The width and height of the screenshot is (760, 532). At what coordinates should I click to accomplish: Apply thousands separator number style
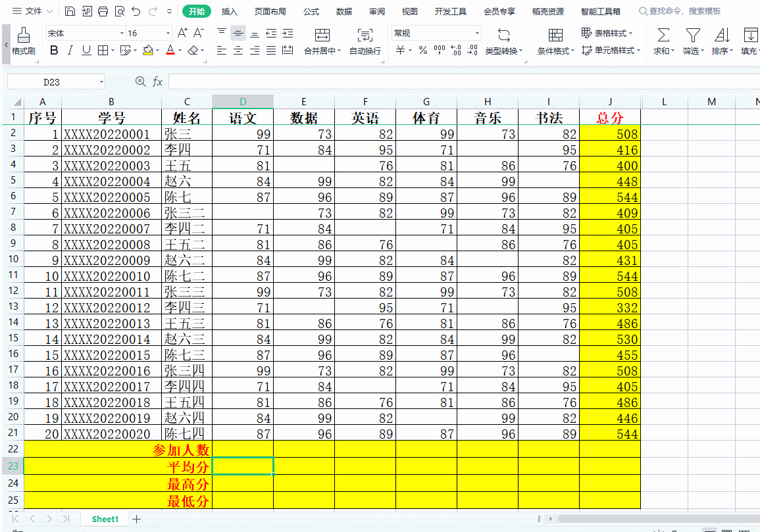[x=440, y=50]
